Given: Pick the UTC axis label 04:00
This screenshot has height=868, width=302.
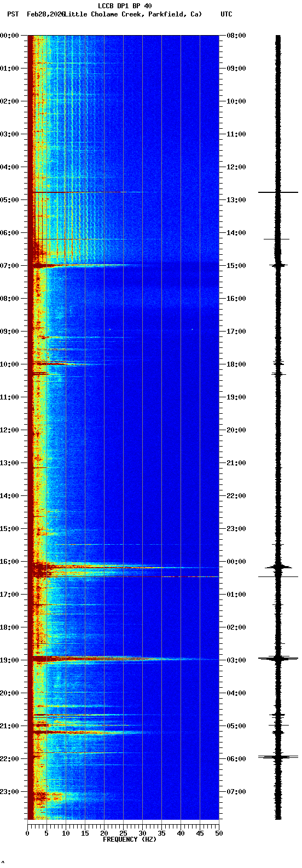Looking at the screenshot, I should click(236, 693).
